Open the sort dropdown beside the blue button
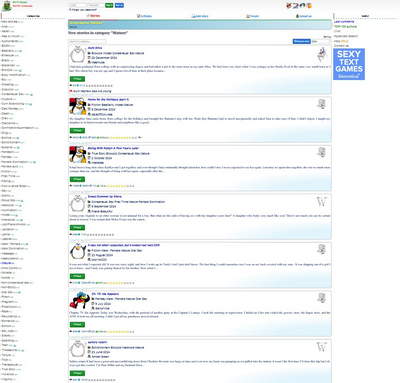 click(x=321, y=41)
